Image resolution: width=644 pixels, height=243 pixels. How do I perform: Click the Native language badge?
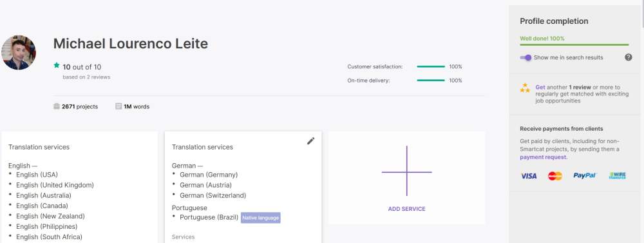click(260, 217)
